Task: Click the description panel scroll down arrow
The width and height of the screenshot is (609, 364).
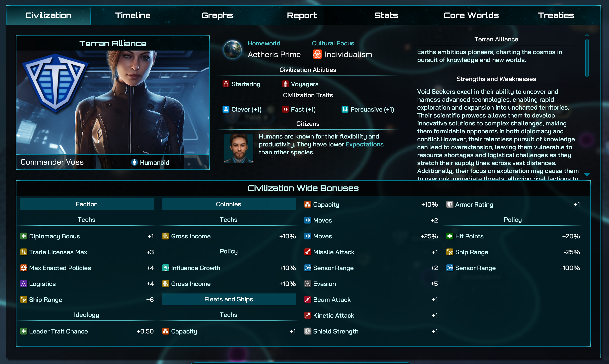Action: click(587, 175)
